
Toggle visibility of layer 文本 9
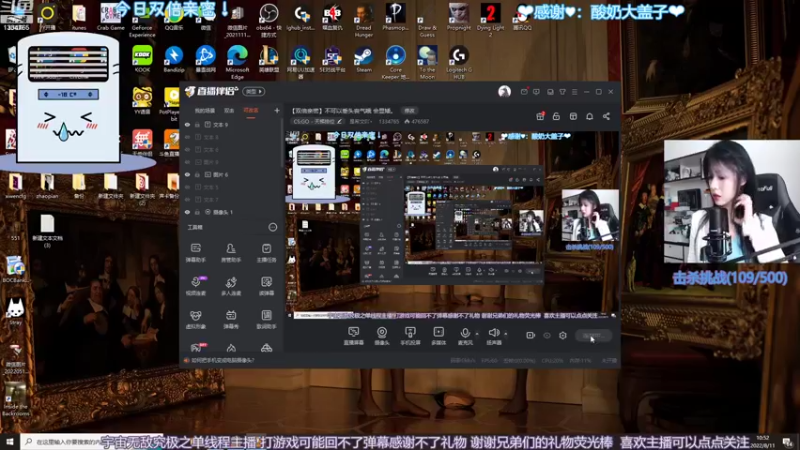[x=187, y=124]
